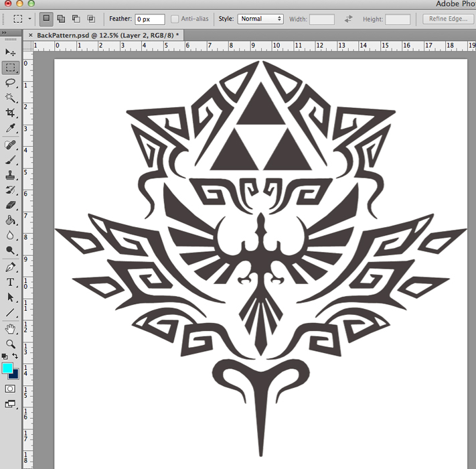Choose Subtract from Selection mode
The image size is (476, 469).
(x=76, y=19)
